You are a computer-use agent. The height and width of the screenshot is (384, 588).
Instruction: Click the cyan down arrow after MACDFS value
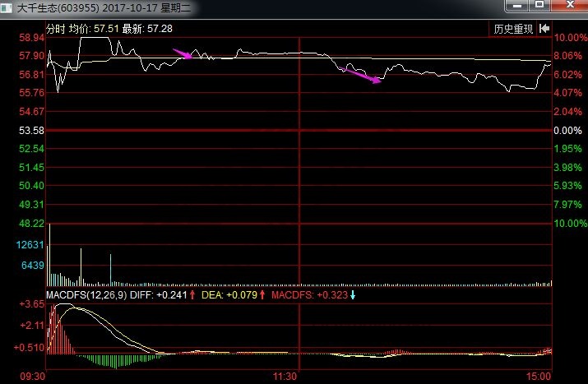click(x=353, y=294)
